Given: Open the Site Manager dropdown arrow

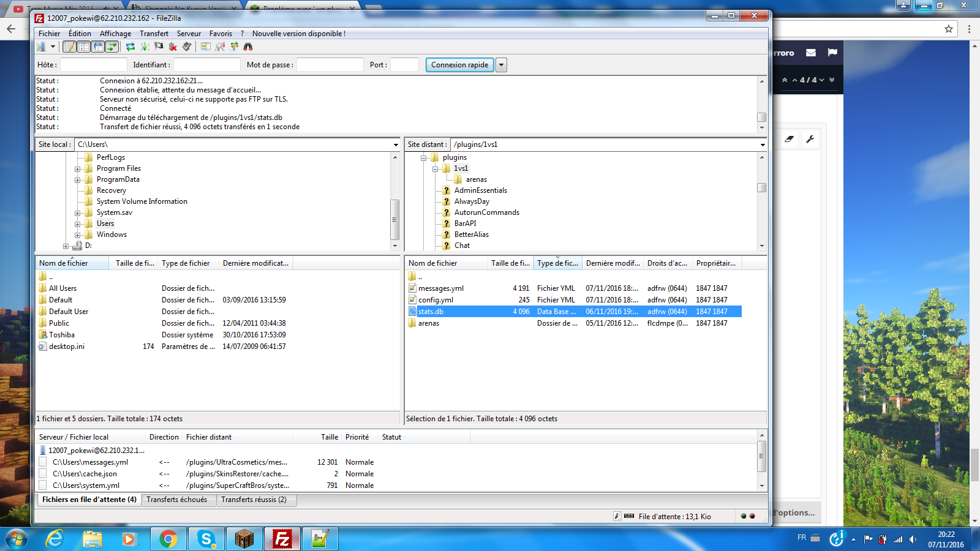Looking at the screenshot, I should click(x=53, y=47).
